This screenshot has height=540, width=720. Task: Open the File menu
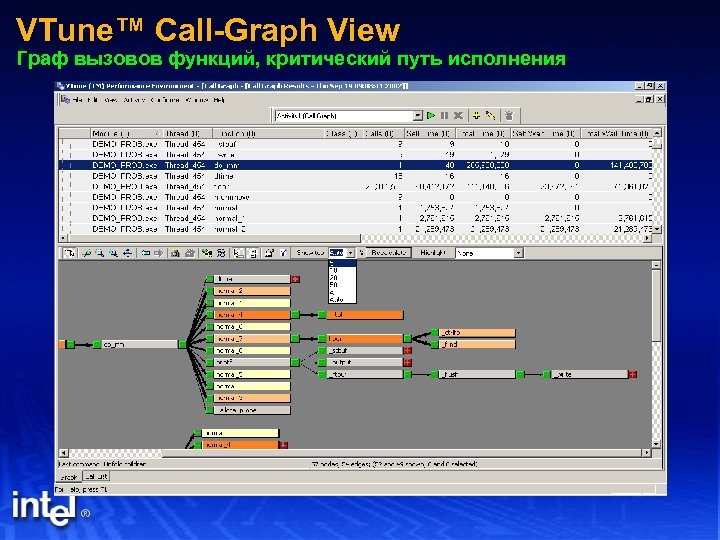[77, 100]
